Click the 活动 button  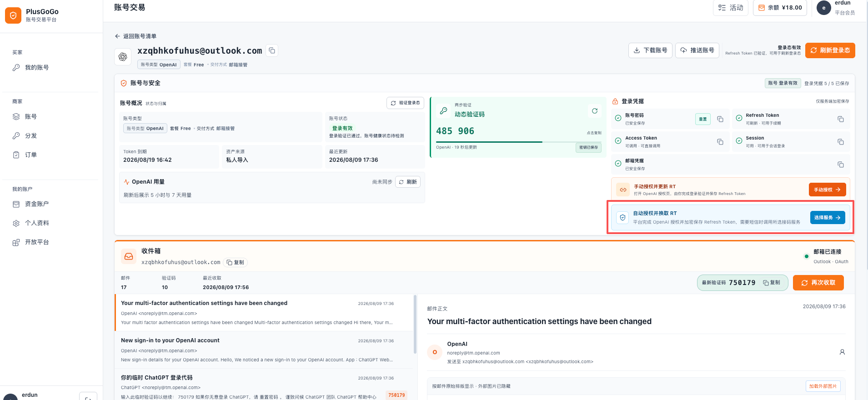731,8
